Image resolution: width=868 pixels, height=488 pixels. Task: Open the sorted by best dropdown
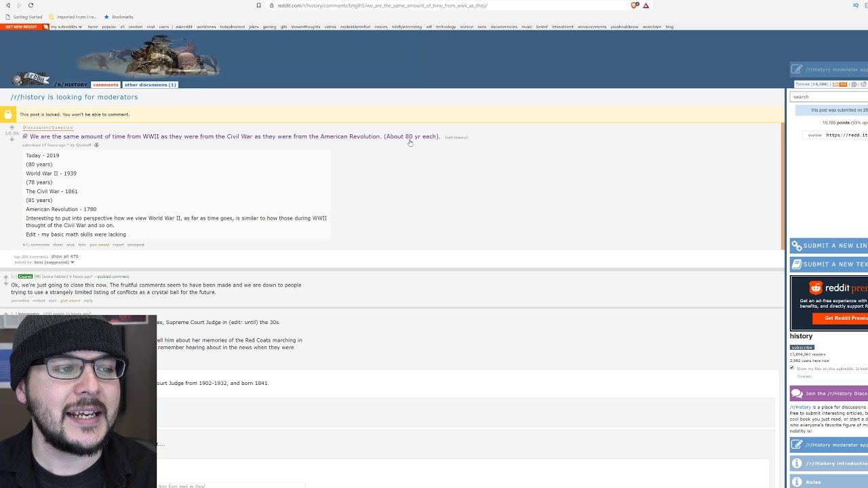tap(54, 262)
